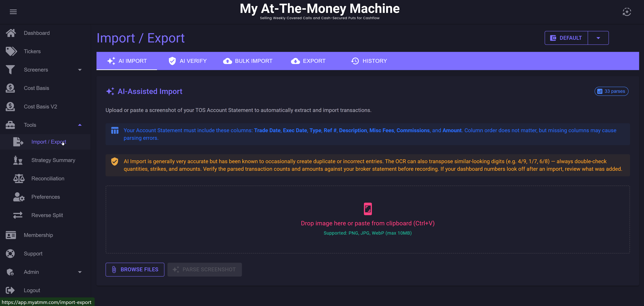
Task: Click the Cost Basis money icon
Action: [x=10, y=88]
